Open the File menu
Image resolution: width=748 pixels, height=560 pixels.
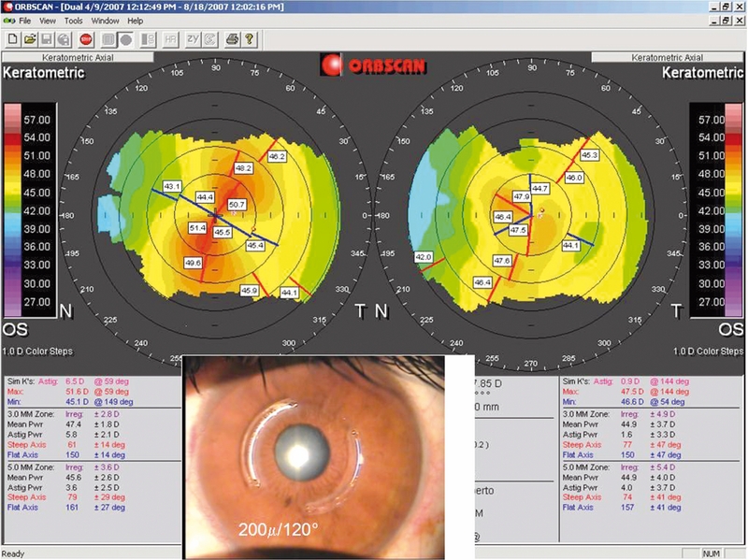coord(24,20)
